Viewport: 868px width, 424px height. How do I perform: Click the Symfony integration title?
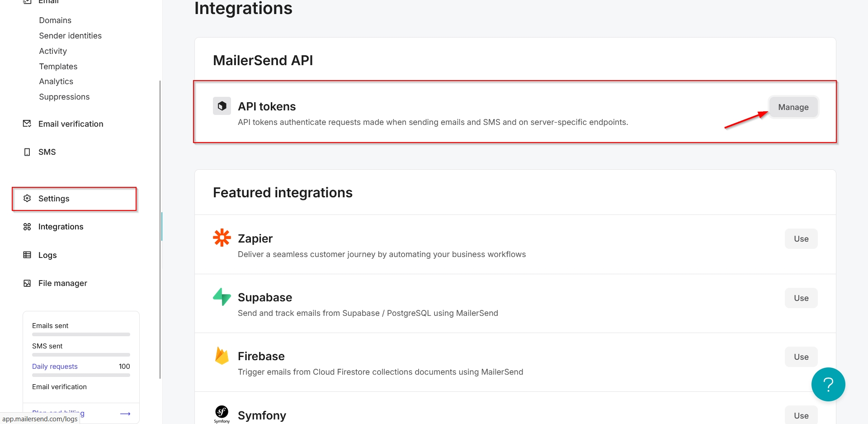click(262, 415)
